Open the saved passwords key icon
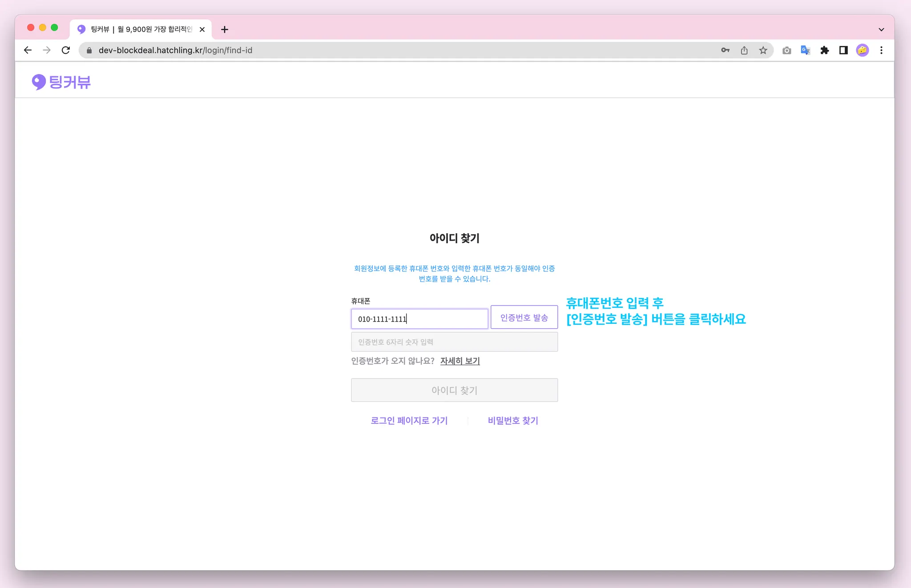This screenshot has width=911, height=588. click(725, 50)
